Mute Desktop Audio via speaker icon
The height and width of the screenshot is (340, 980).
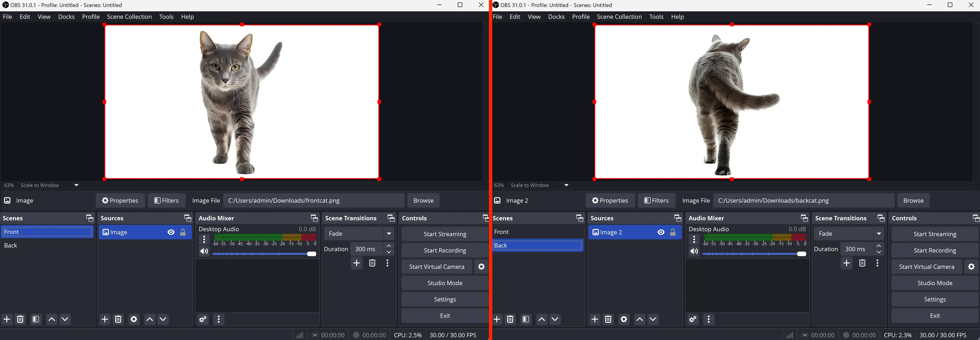[204, 251]
